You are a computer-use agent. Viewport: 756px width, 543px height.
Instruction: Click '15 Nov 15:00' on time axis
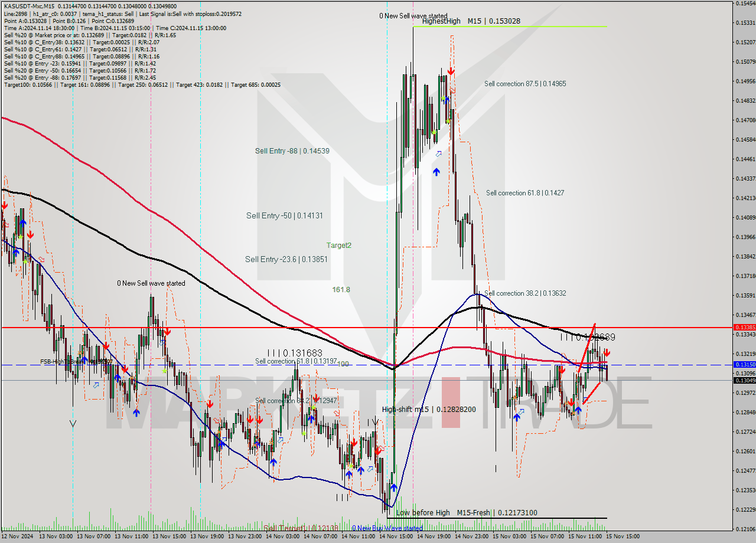tap(623, 537)
